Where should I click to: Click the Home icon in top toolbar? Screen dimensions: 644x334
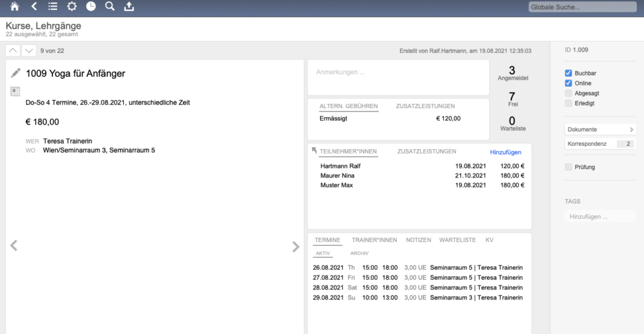15,7
